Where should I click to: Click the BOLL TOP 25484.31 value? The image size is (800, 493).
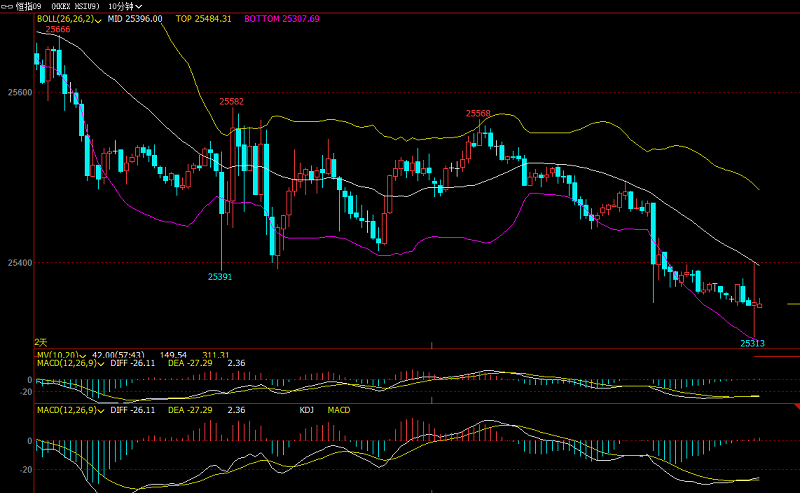203,19
